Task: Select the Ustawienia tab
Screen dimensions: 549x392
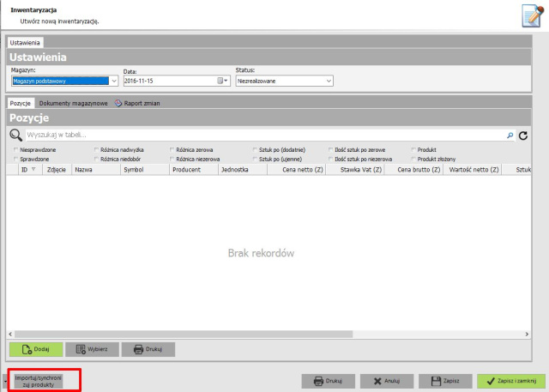Action: click(25, 43)
